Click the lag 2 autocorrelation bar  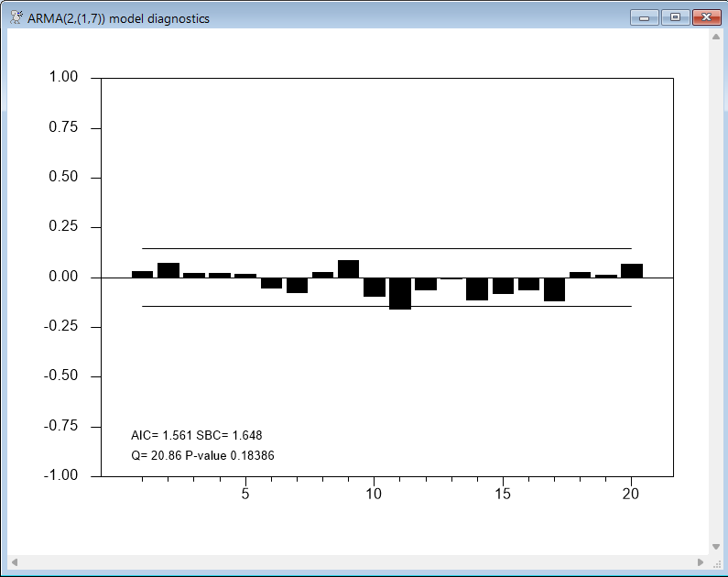(x=168, y=270)
